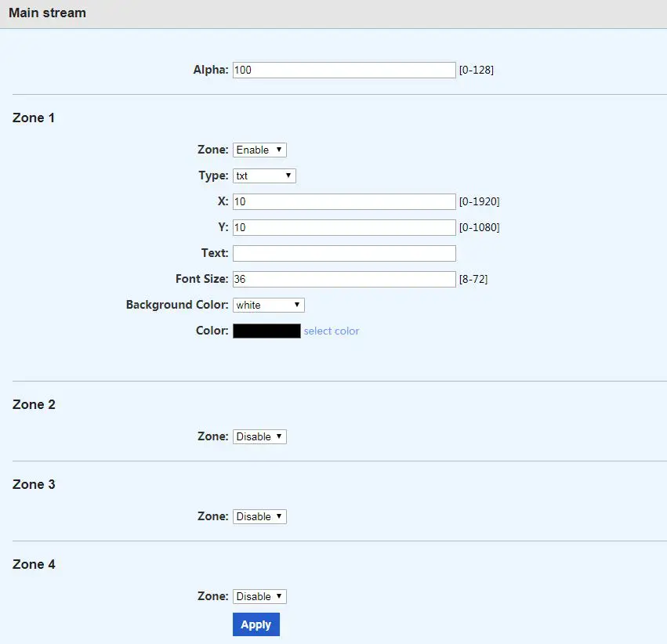
Task: Click the Zone 4 heading
Action: 34,565
